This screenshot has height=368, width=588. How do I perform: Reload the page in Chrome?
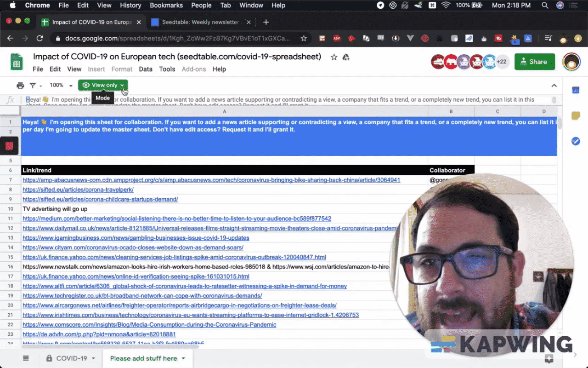click(x=40, y=39)
